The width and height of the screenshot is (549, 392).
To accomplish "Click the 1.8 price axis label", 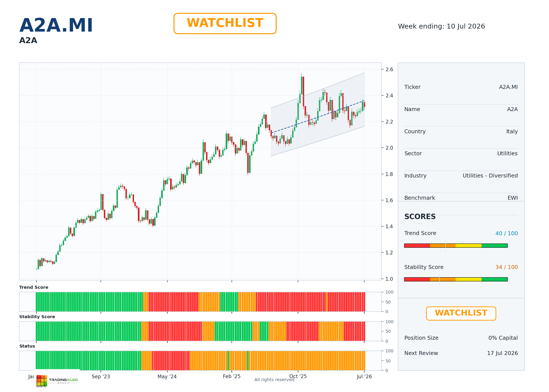I will 389,174.
